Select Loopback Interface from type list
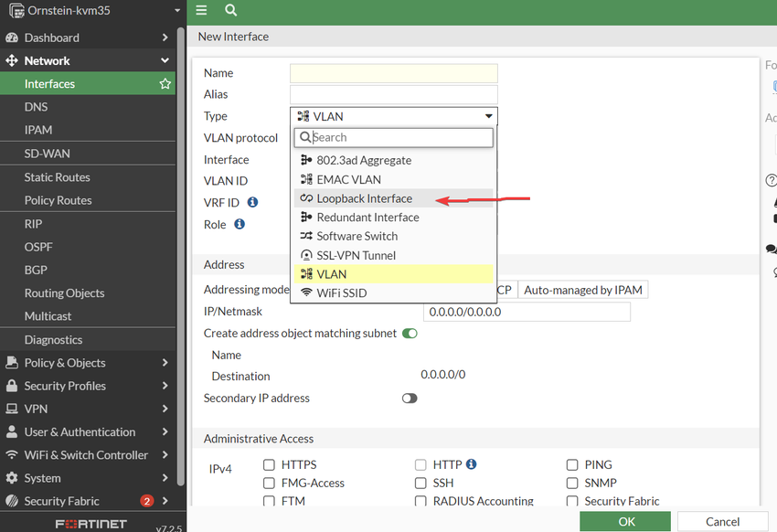Screen dimensions: 777x532 click(x=364, y=198)
